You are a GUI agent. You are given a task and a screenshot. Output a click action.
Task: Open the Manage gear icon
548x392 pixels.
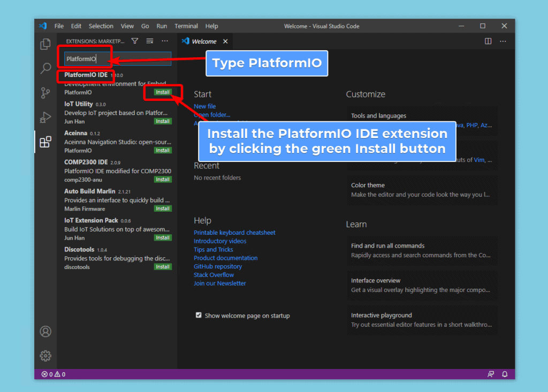(x=45, y=356)
